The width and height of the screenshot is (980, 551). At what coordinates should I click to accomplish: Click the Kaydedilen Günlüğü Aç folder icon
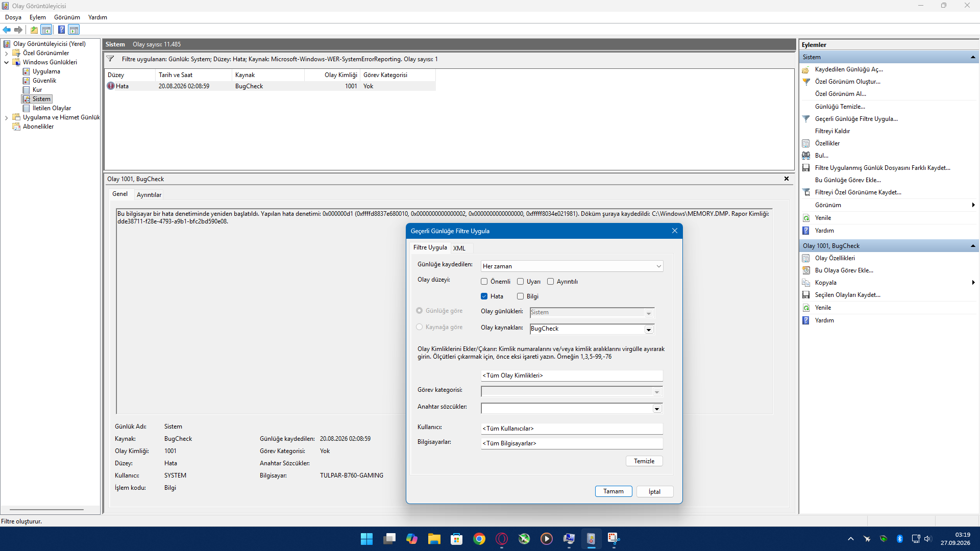pos(806,69)
